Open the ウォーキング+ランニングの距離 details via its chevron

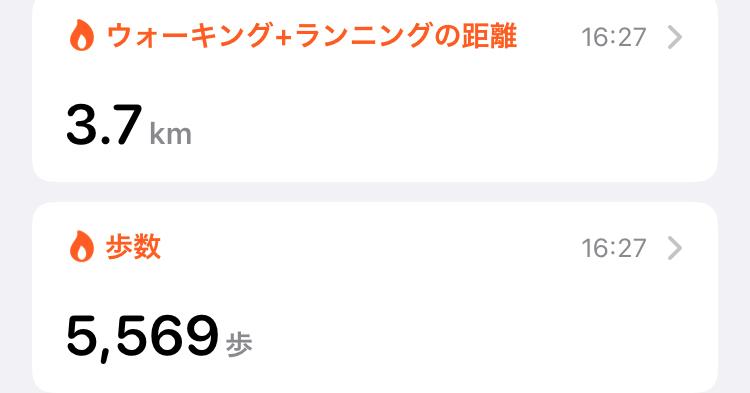tap(674, 37)
